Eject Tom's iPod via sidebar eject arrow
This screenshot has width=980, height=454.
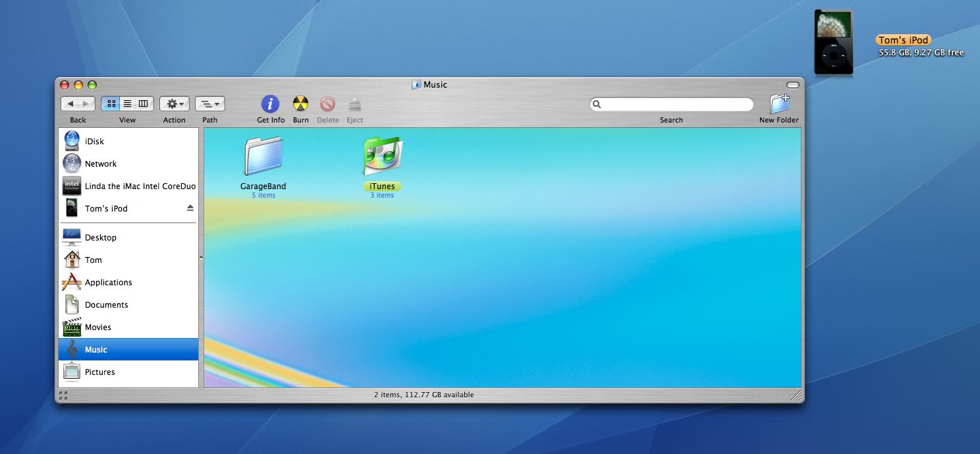[190, 208]
